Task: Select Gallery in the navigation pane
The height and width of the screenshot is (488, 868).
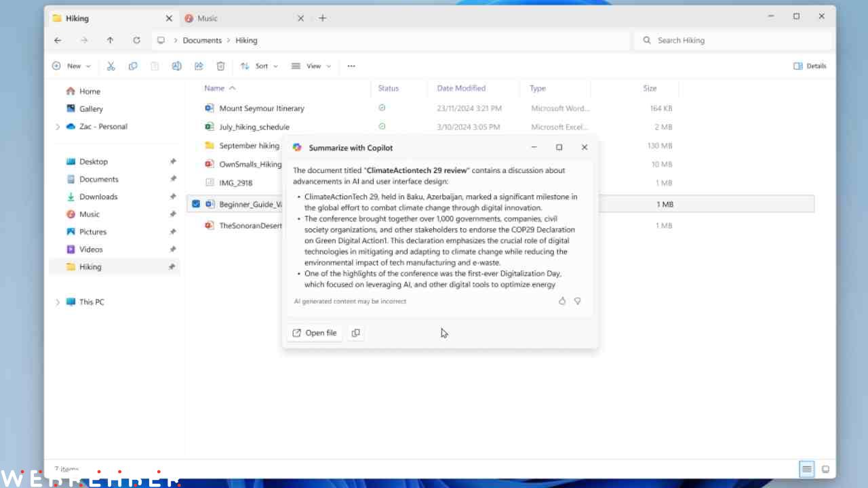Action: 91,108
